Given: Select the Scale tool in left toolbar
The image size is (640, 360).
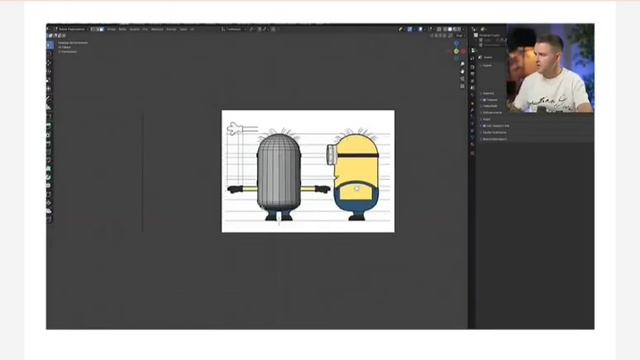Looking at the screenshot, I should click(50, 80).
